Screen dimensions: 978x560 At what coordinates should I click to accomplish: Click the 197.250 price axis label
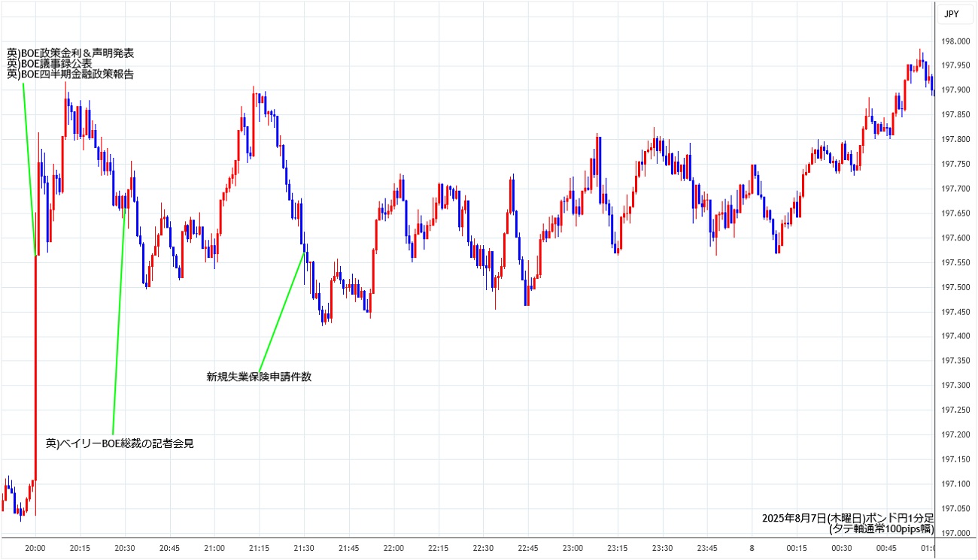[955, 410]
